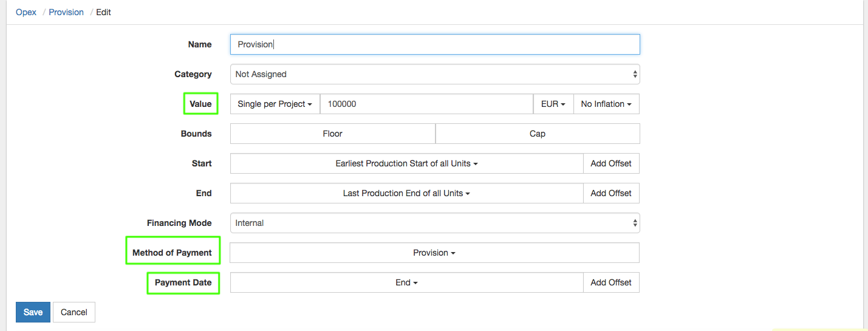This screenshot has width=868, height=331.
Task: Add Offset to the Payment Date row
Action: (x=610, y=282)
